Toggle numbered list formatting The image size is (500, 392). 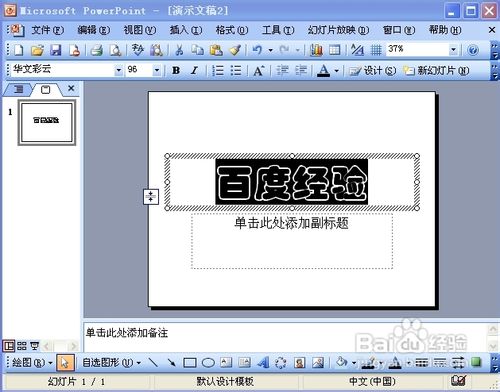218,70
